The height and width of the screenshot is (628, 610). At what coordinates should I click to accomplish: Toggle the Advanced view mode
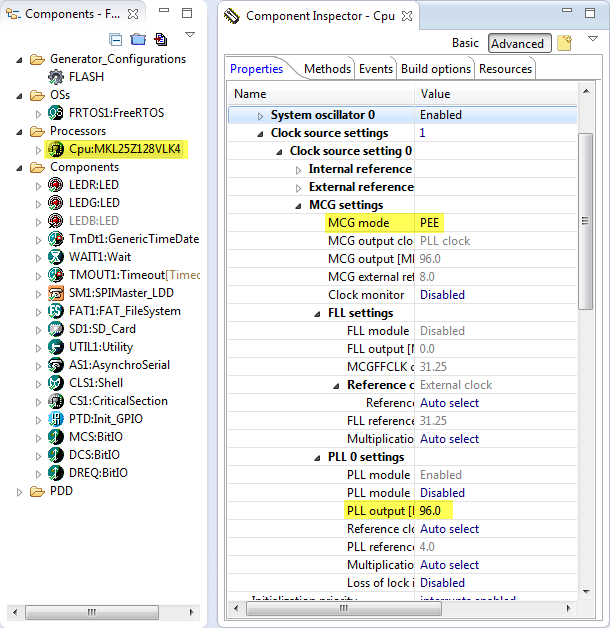point(518,43)
